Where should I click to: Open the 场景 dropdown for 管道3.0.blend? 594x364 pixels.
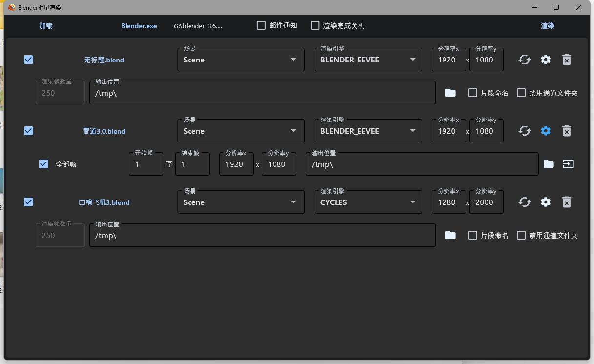tap(241, 131)
